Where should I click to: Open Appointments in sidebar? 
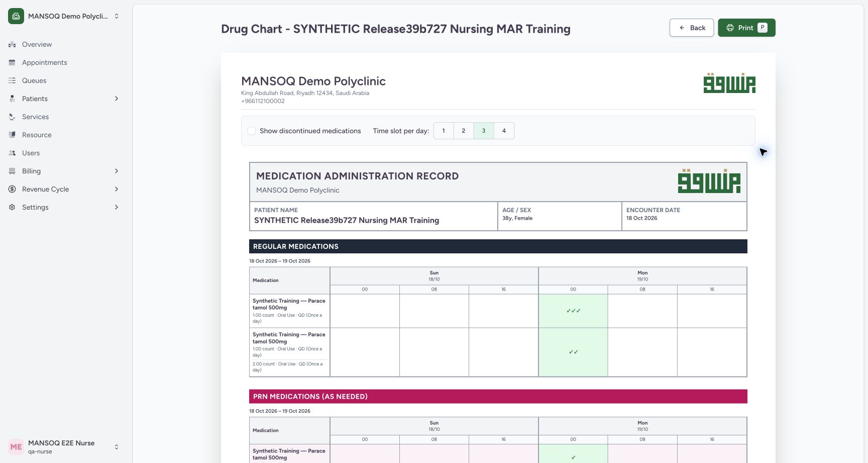[44, 62]
